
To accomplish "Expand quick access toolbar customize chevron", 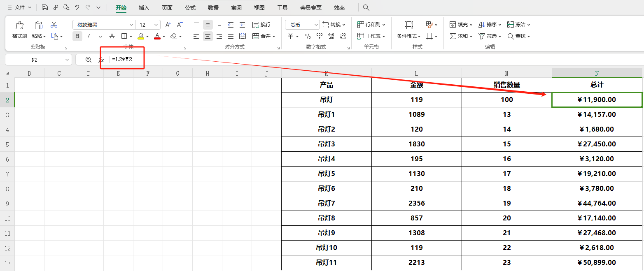I will (98, 8).
